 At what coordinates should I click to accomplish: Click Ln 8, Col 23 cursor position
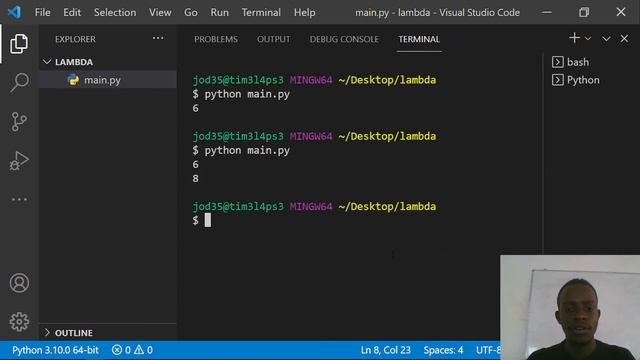click(385, 350)
